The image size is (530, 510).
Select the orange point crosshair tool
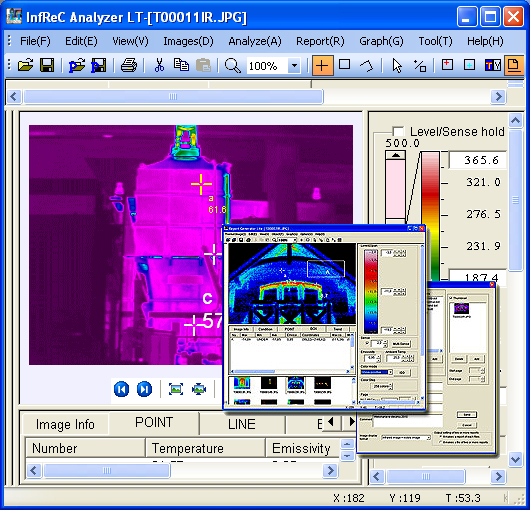point(322,65)
